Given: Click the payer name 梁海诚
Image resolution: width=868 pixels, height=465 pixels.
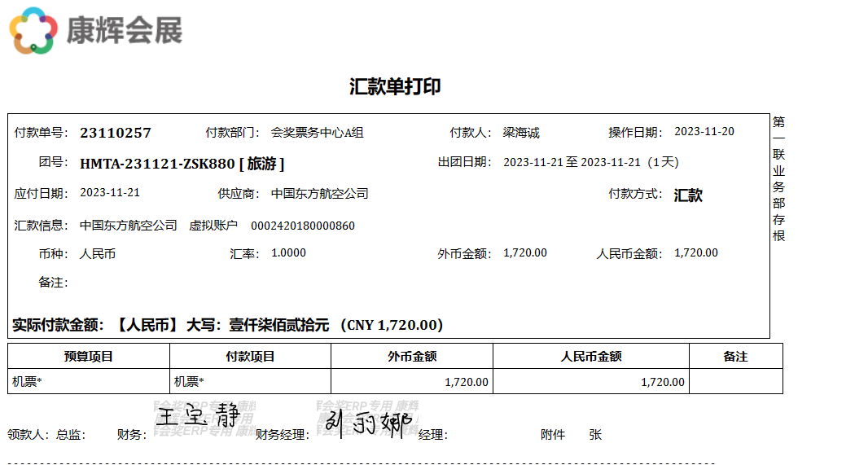Looking at the screenshot, I should 521,133.
